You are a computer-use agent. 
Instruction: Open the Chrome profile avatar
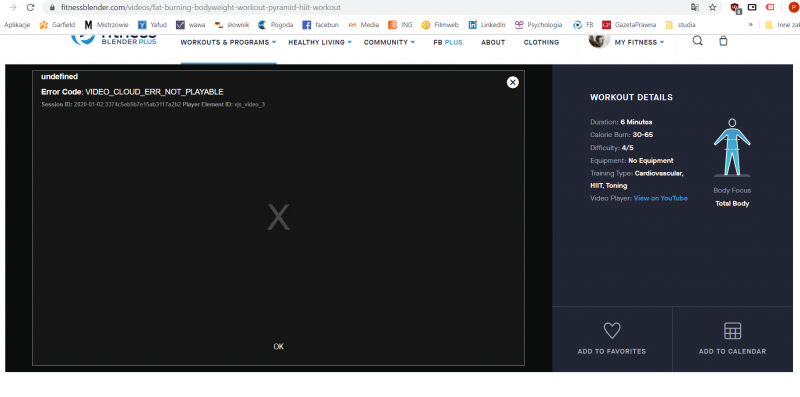click(x=794, y=7)
